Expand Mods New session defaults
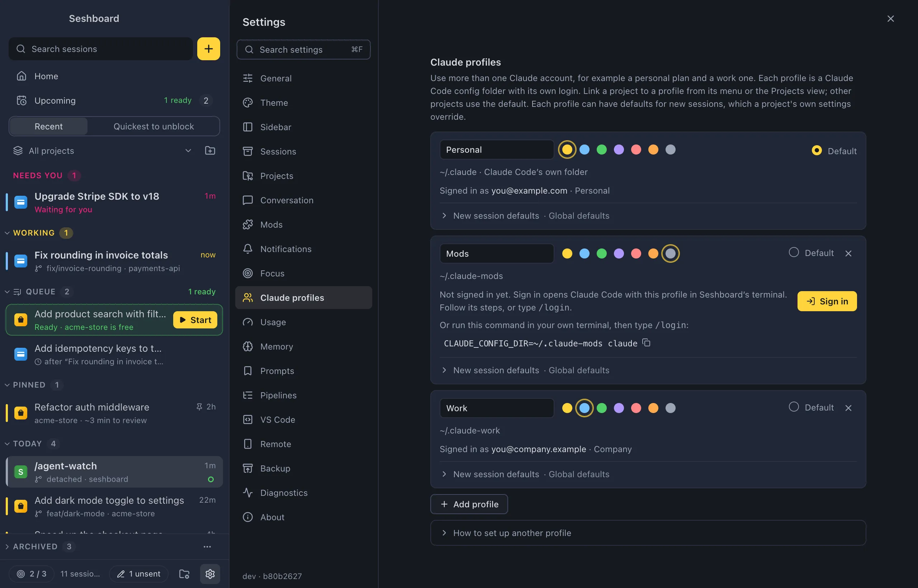This screenshot has width=918, height=588. coord(648,370)
